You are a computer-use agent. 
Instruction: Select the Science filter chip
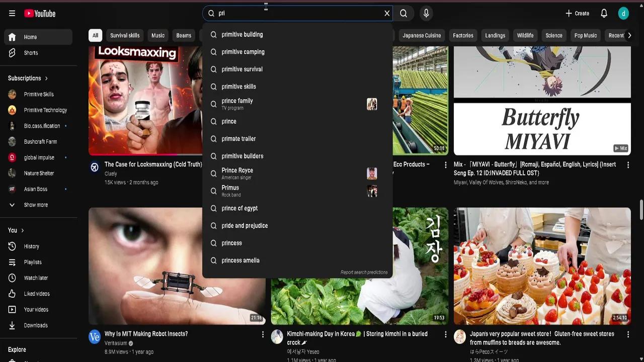tap(554, 35)
